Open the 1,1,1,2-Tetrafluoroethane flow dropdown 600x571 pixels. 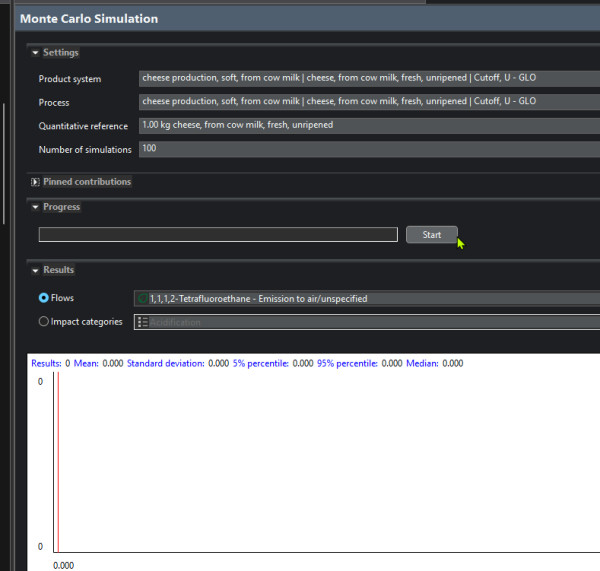point(366,298)
